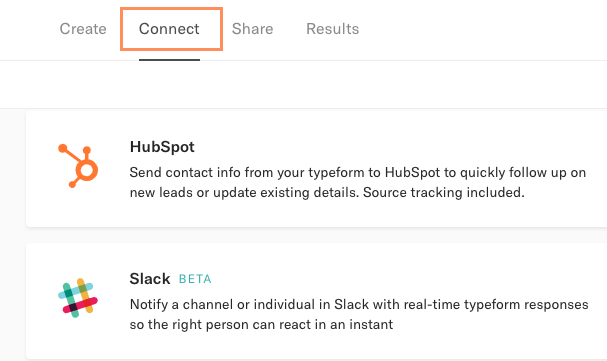Click the 'Source tracking included.' sentence
This screenshot has height=361, width=607.
[444, 192]
